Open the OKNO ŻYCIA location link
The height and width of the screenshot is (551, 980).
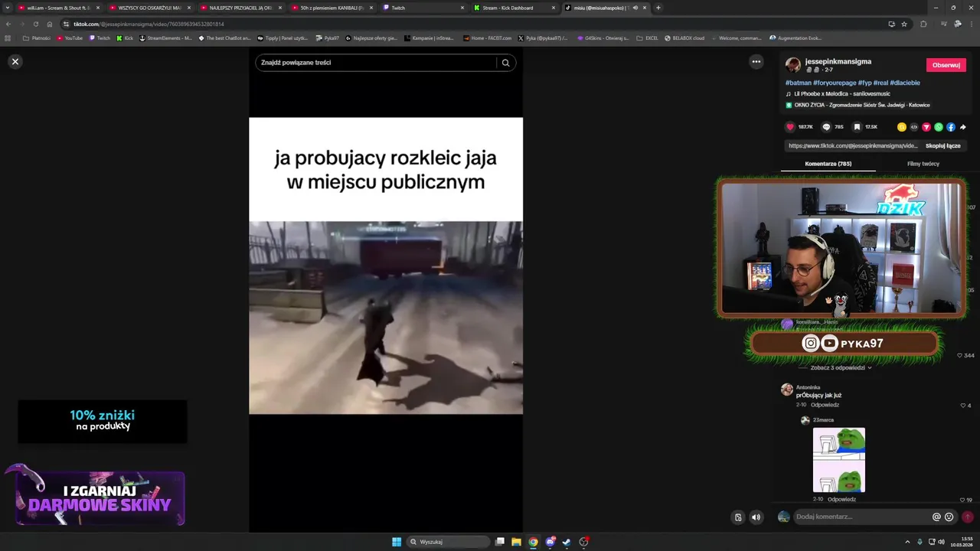861,105
